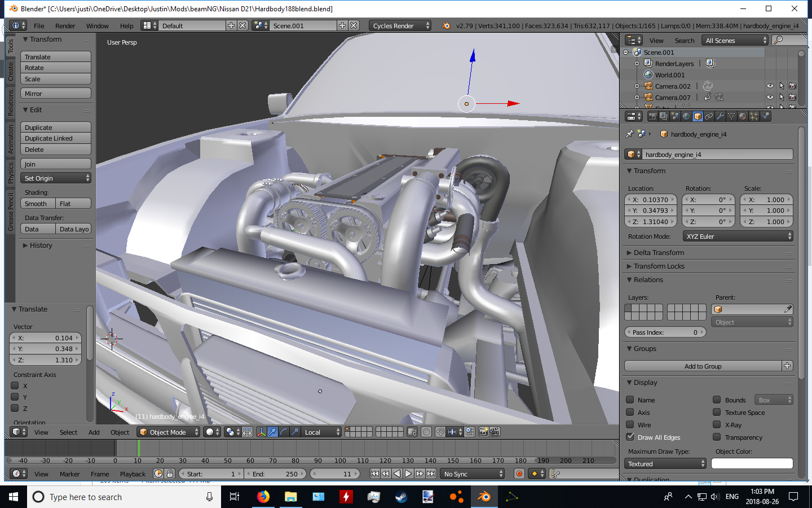812x508 pixels.
Task: Select the rotate manipulator arc icon
Action: [x=284, y=432]
